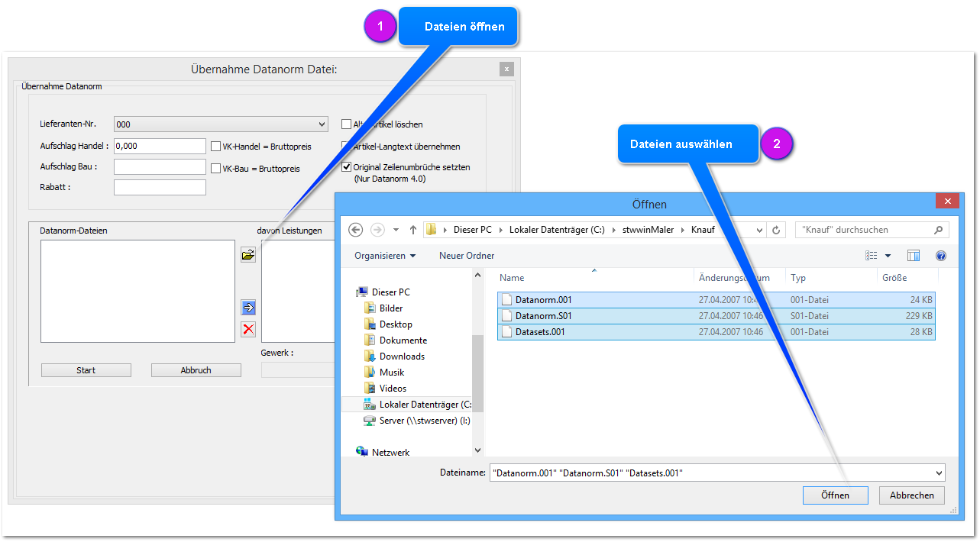Toggle the preview pane icon
Viewport: 980px width, 542px height.
tap(914, 256)
